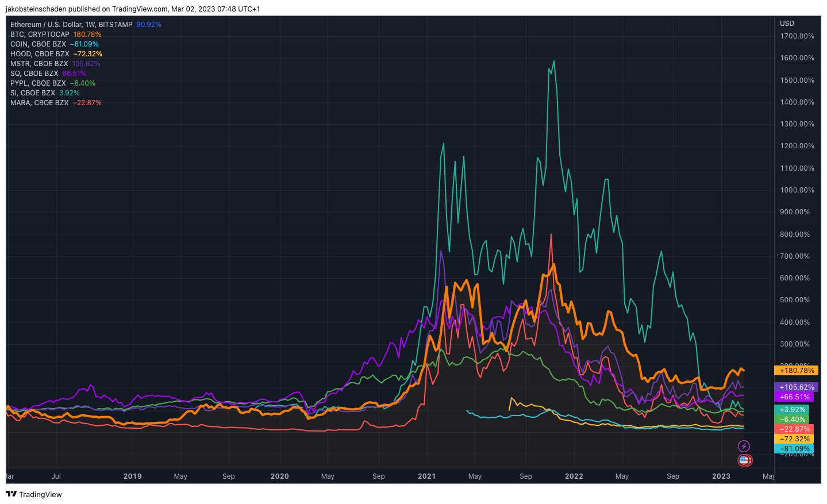
Task: Select the HOOD, CBOE BZX legend entry
Action: [56, 54]
